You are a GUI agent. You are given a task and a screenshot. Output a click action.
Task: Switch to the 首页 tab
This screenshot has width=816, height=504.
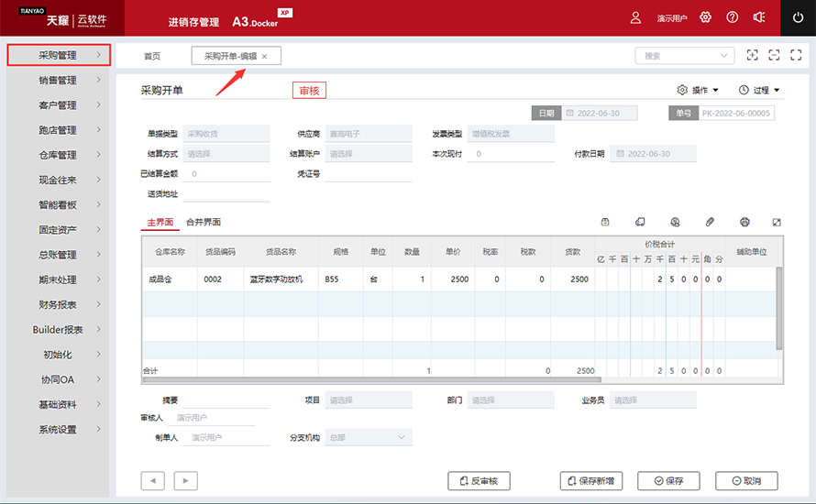pyautogui.click(x=152, y=56)
